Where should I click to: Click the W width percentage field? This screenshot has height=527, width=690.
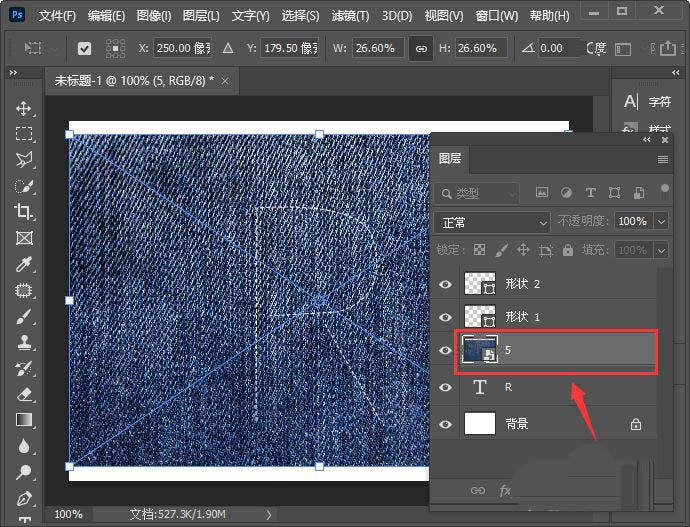point(378,48)
